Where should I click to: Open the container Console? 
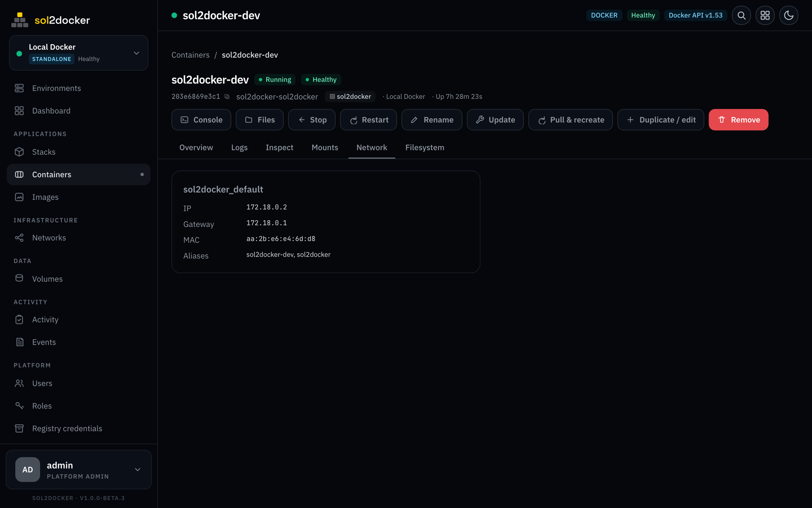(x=201, y=119)
